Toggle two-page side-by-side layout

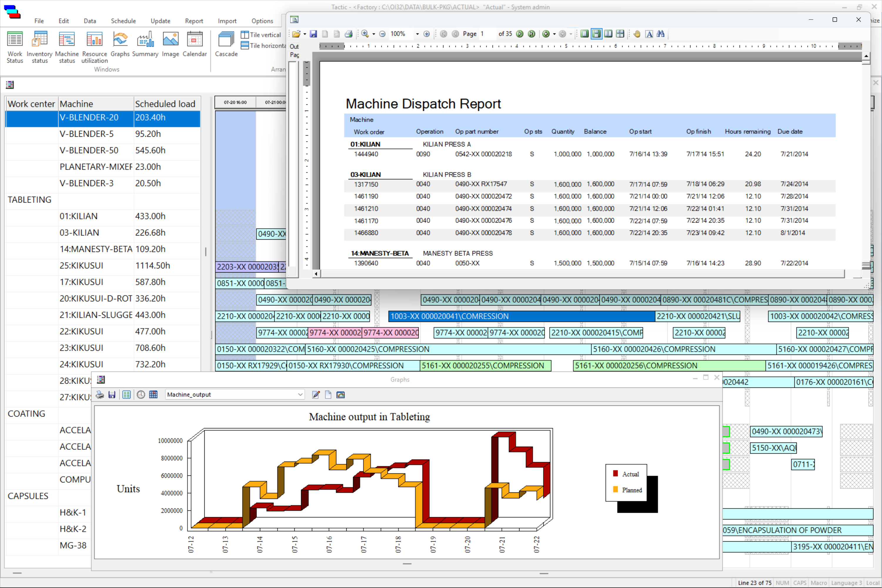(x=608, y=34)
